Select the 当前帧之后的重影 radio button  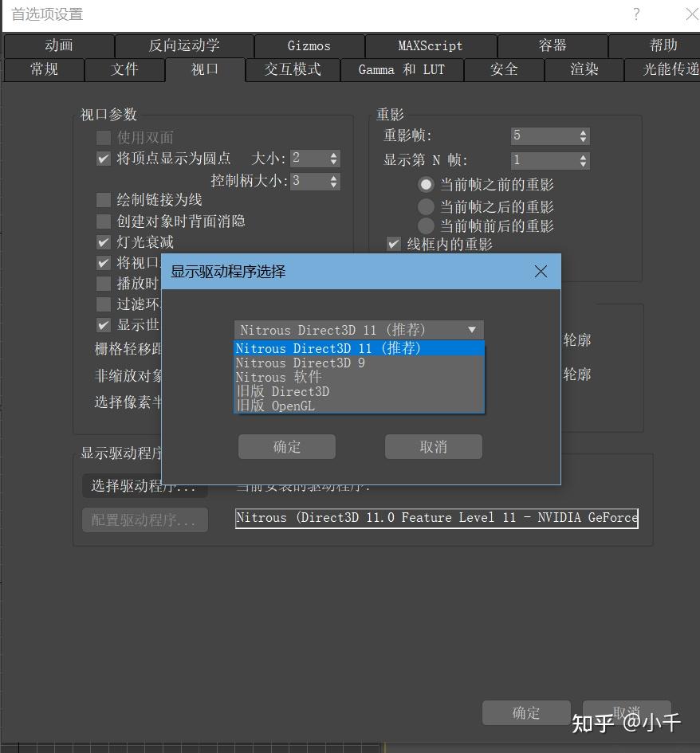tap(427, 206)
